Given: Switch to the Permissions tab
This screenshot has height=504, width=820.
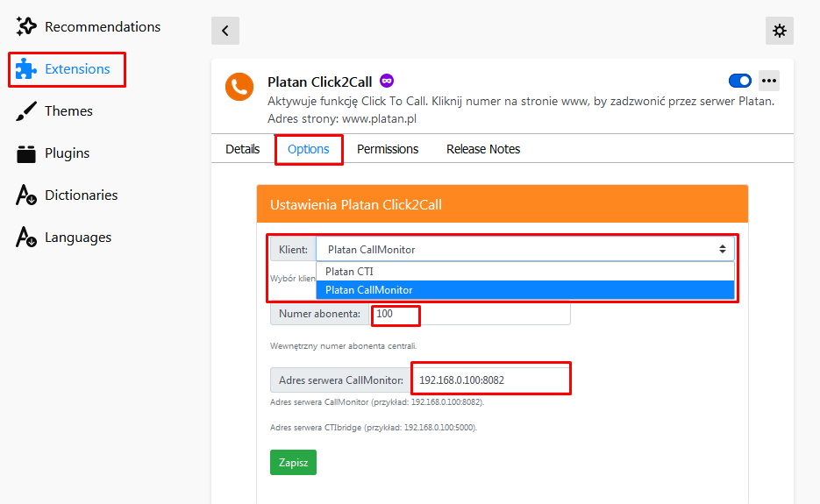Looking at the screenshot, I should coord(388,150).
